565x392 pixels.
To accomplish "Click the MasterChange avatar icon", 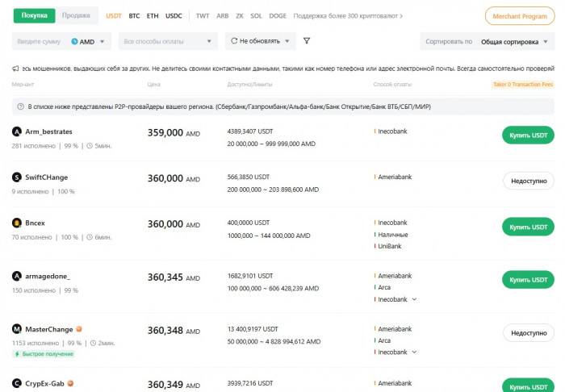I will [x=17, y=329].
